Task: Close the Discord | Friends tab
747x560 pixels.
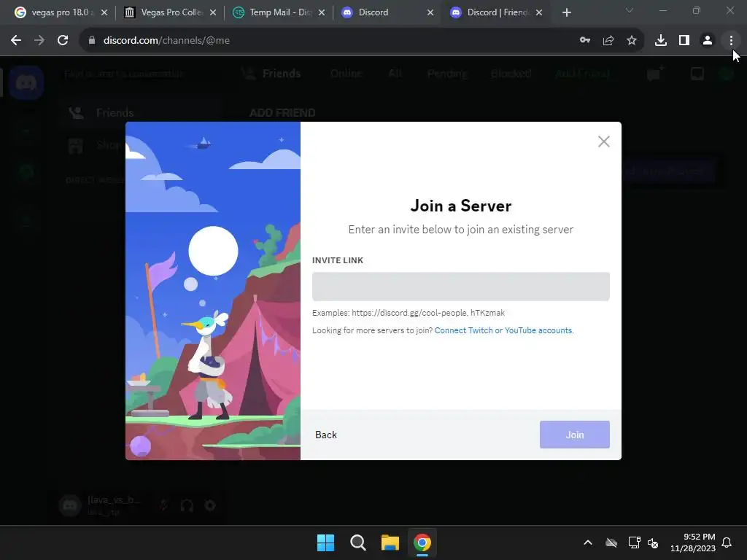Action: tap(539, 12)
